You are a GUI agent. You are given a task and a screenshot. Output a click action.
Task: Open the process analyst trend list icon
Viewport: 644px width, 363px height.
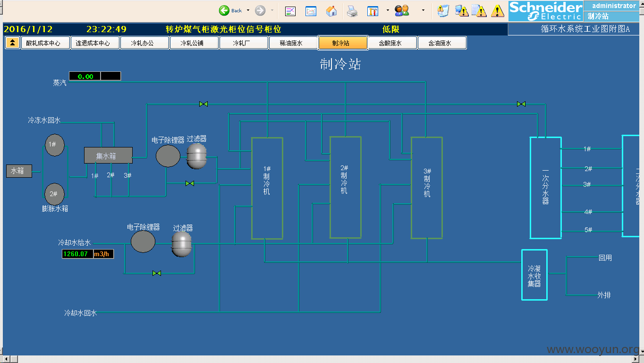tap(290, 10)
